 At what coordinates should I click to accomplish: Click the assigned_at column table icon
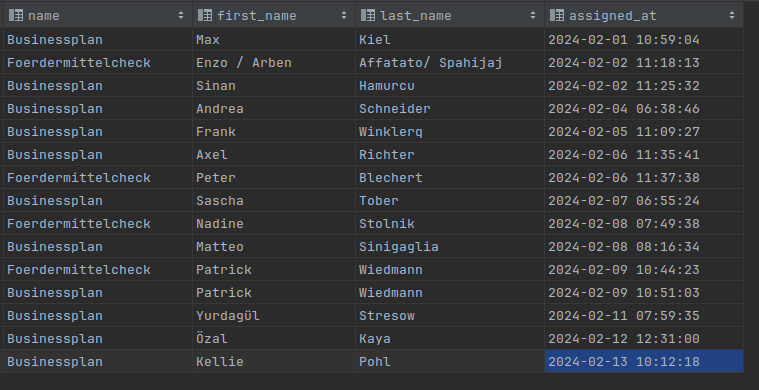[557, 15]
